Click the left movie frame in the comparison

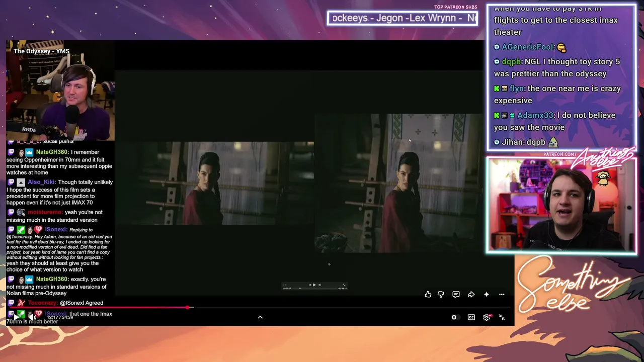click(215, 183)
